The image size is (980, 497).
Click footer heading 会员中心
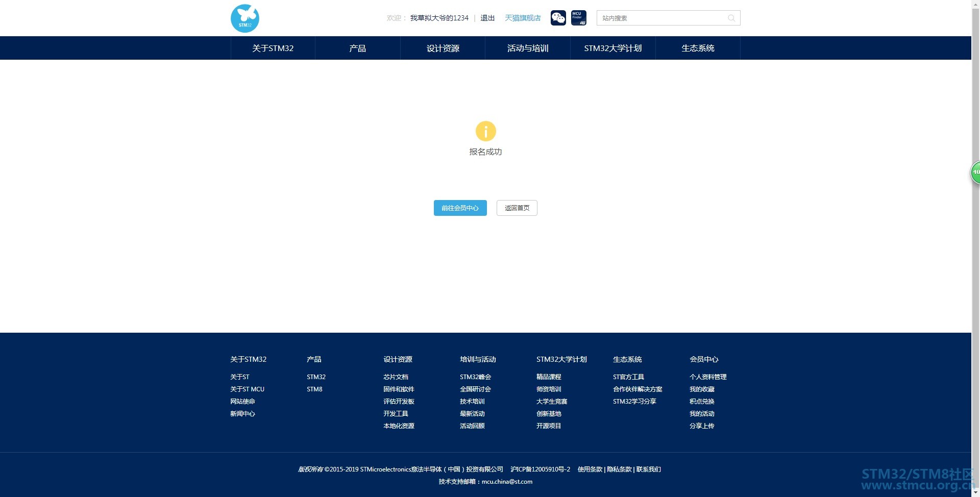(704, 359)
